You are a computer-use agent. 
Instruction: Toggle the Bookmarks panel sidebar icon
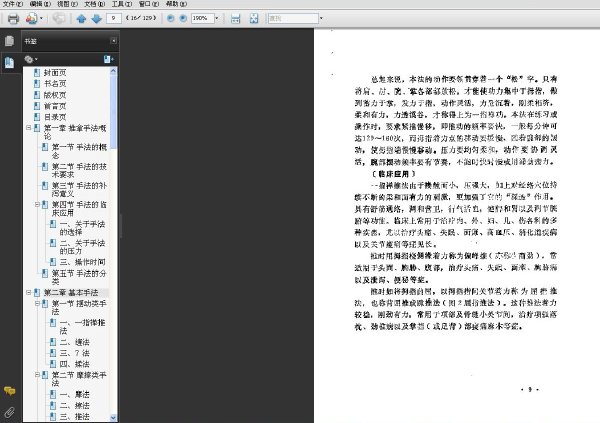pyautogui.click(x=10, y=62)
